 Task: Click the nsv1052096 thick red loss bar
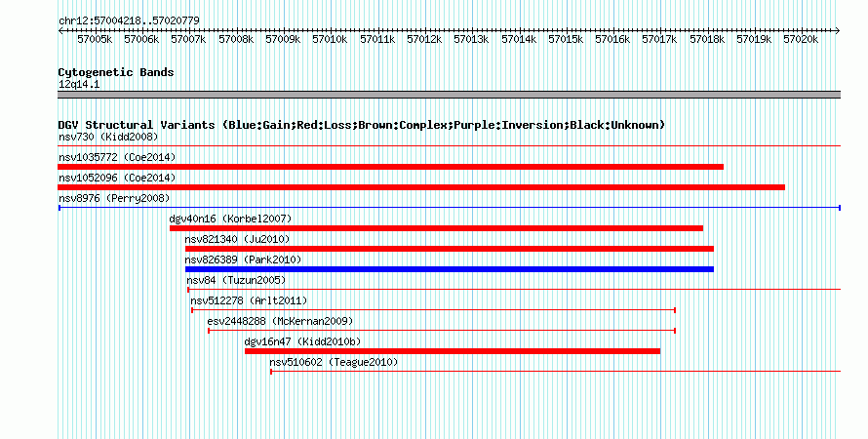click(421, 187)
